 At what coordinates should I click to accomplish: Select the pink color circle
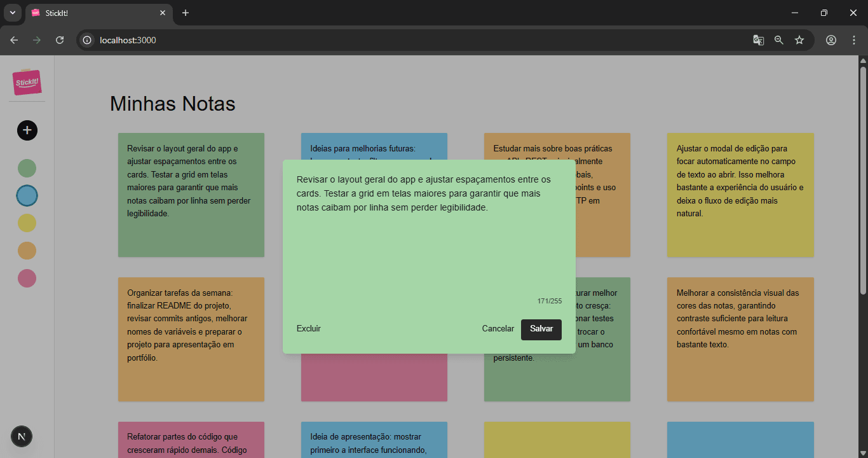tap(27, 278)
